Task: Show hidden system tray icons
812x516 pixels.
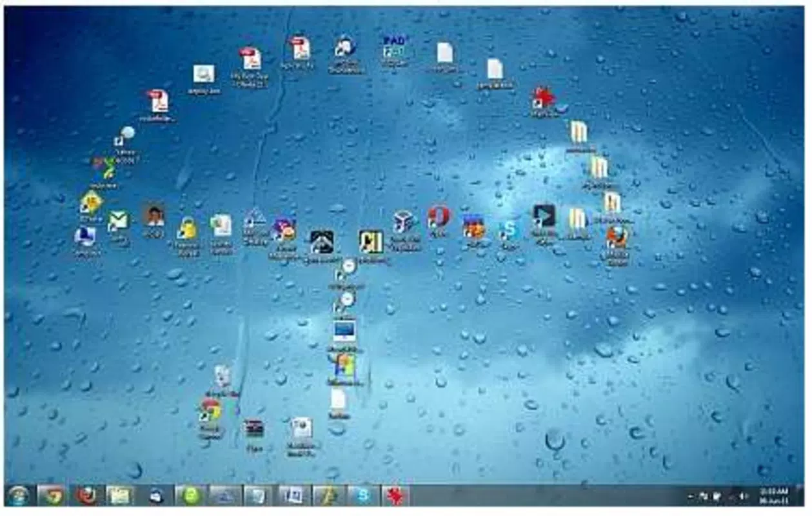Action: [x=690, y=496]
